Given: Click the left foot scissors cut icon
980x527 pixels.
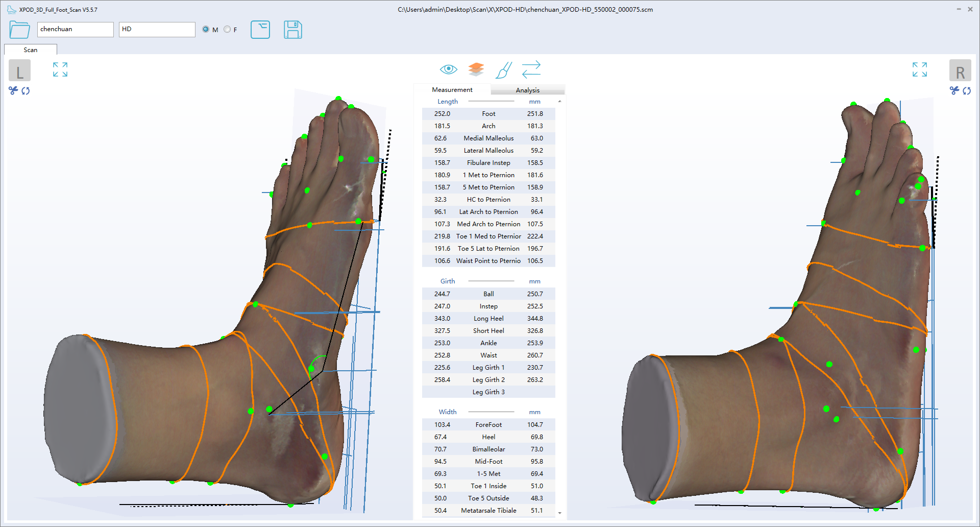Looking at the screenshot, I should click(13, 90).
